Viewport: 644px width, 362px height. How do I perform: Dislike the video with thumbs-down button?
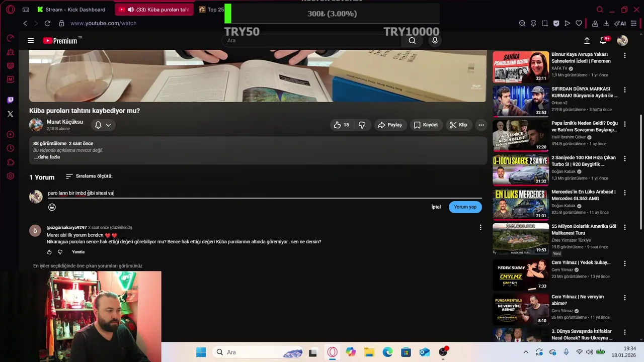(x=362, y=125)
